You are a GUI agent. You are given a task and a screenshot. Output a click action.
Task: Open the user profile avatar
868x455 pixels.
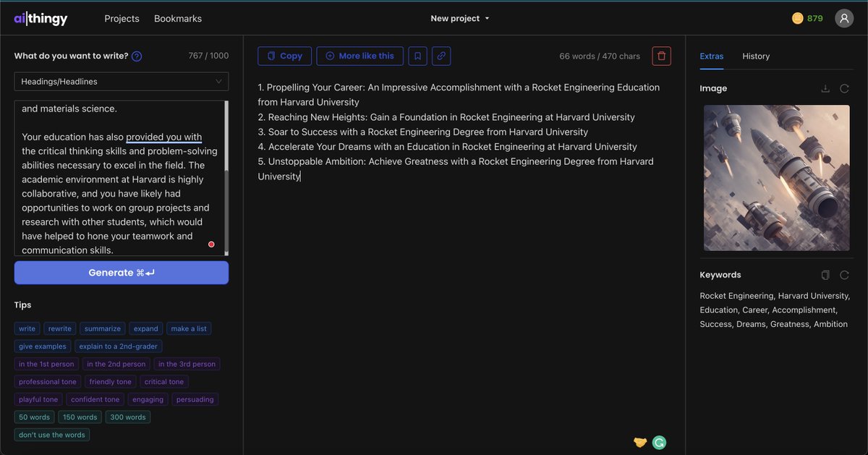point(844,19)
